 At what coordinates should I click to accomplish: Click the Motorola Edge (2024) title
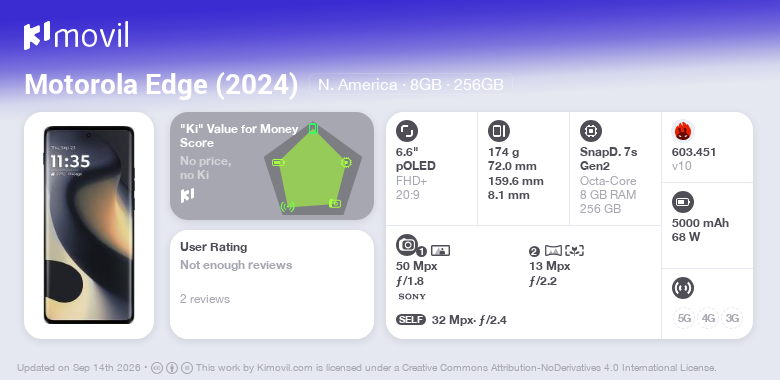[x=161, y=85]
